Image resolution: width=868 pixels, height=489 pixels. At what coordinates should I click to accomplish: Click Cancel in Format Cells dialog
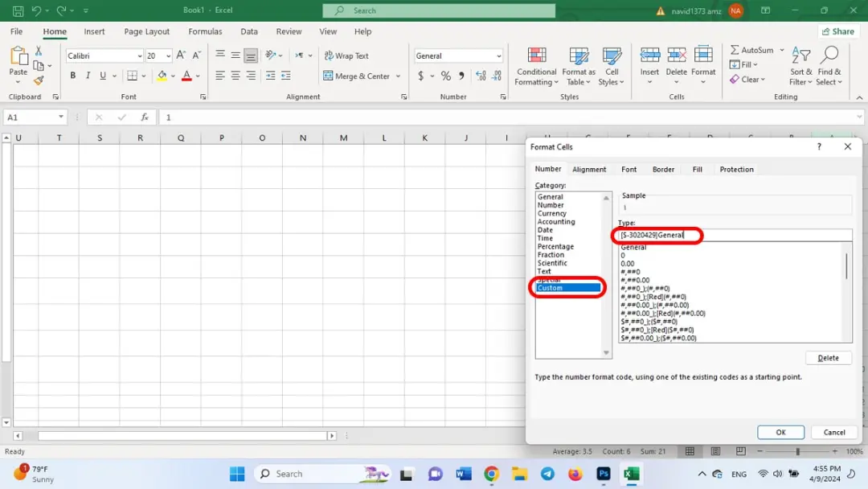833,433
